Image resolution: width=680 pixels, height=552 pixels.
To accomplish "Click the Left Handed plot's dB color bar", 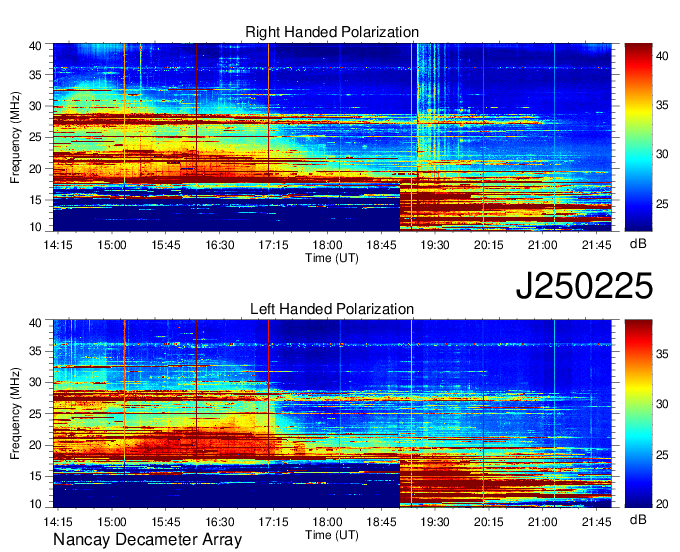I will coord(638,414).
